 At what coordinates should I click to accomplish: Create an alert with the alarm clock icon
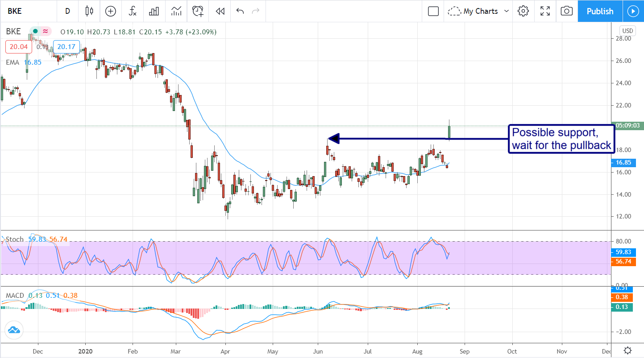(198, 11)
